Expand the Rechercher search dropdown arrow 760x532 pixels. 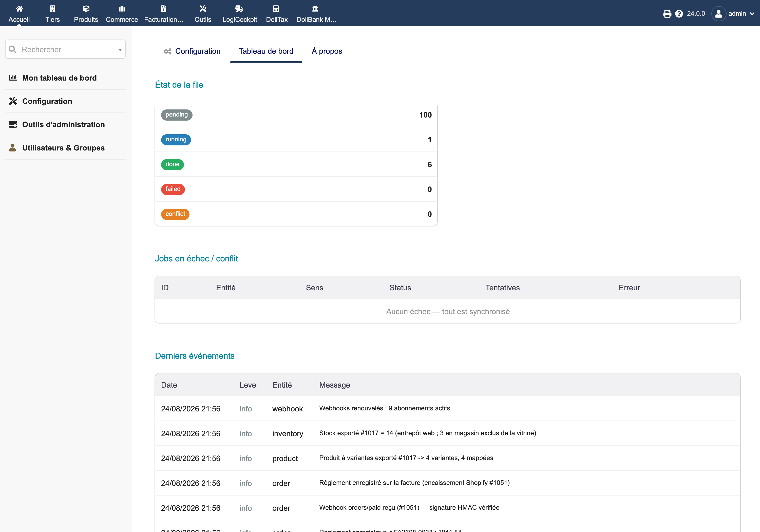click(x=120, y=50)
